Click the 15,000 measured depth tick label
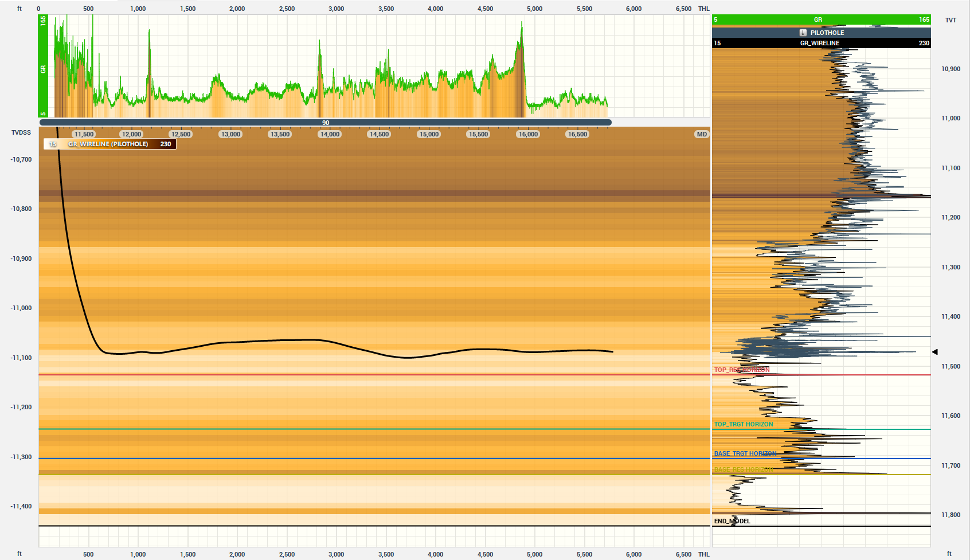The width and height of the screenshot is (970, 560). click(x=429, y=134)
